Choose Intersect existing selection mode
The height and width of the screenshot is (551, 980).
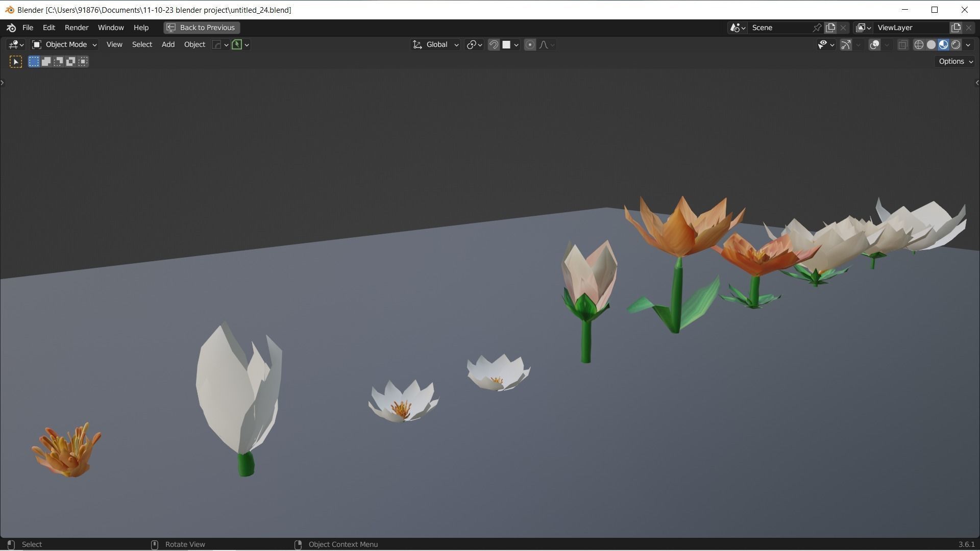(x=83, y=62)
